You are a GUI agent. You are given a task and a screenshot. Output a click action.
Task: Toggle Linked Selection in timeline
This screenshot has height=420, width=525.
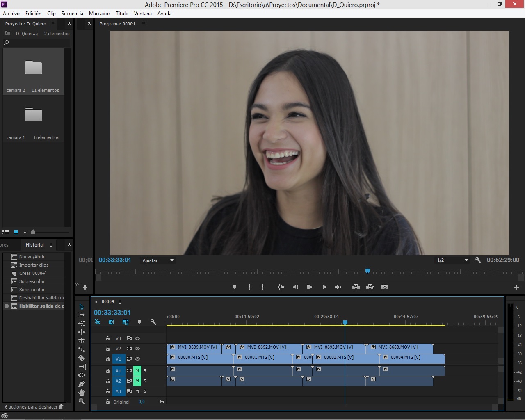[126, 322]
